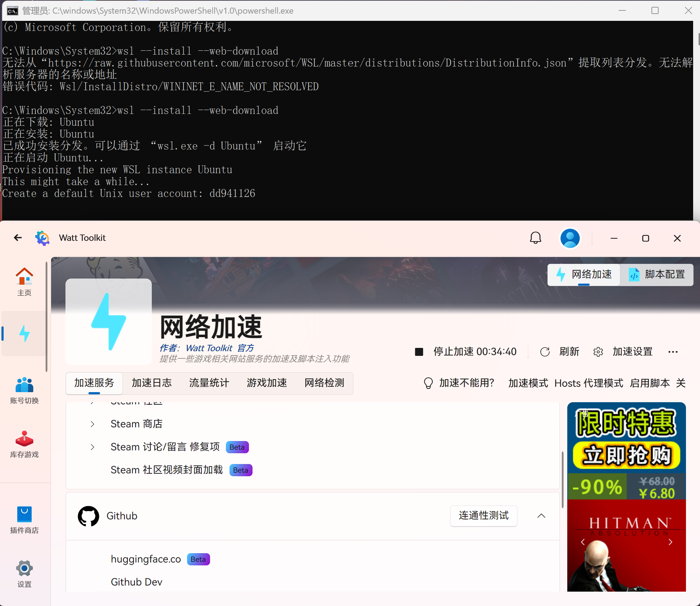Switch to 加速日志 tab
The height and width of the screenshot is (606, 700).
[x=151, y=383]
